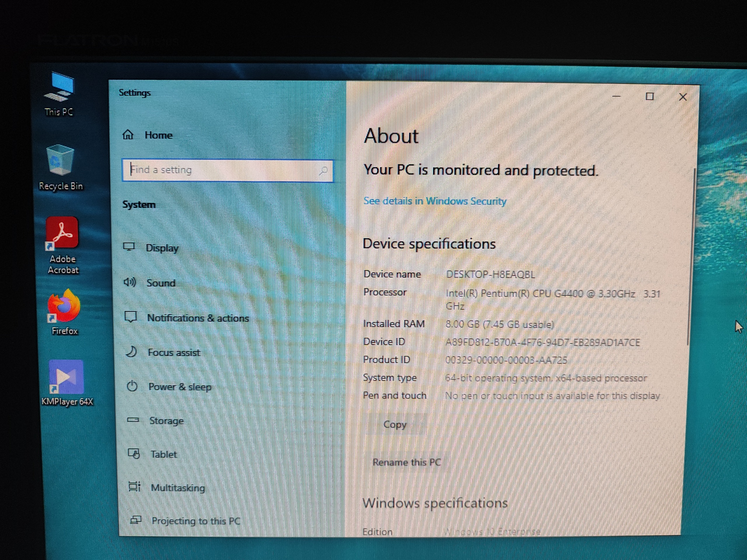
Task: Open the Storage settings
Action: coord(167,421)
